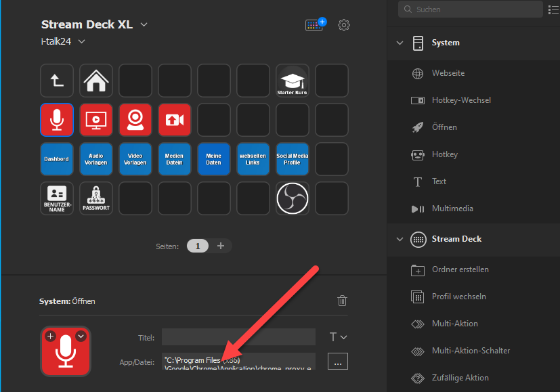Image resolution: width=560 pixels, height=392 pixels.
Task: Add a new page with plus button
Action: click(x=221, y=246)
